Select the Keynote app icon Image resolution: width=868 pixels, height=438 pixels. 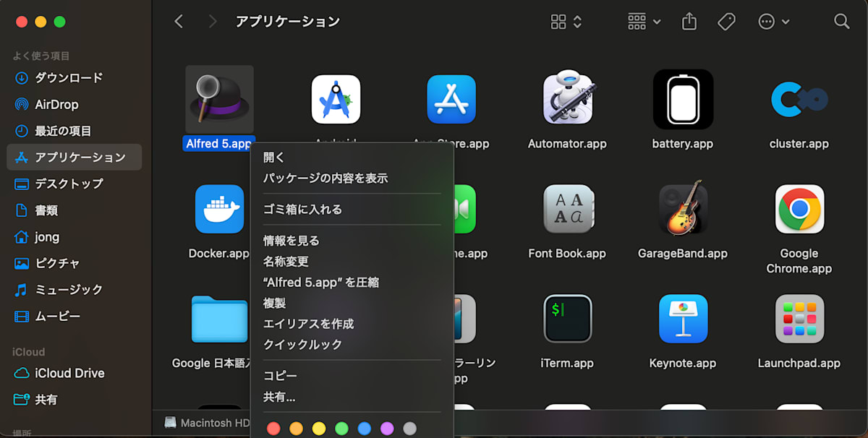point(684,319)
